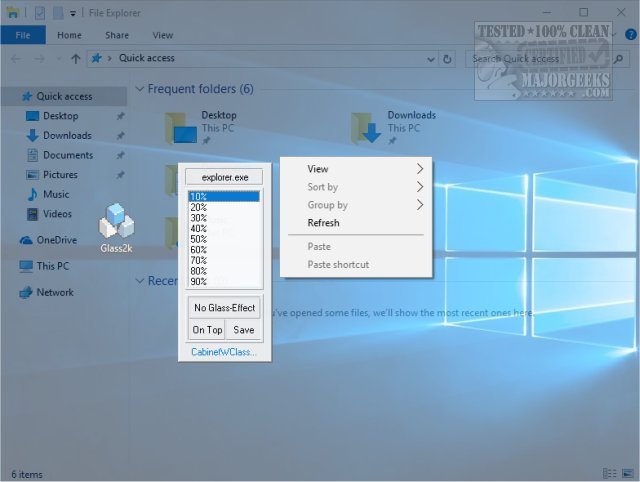
Task: Open the Recent locations dropdown arrow
Action: (58, 59)
